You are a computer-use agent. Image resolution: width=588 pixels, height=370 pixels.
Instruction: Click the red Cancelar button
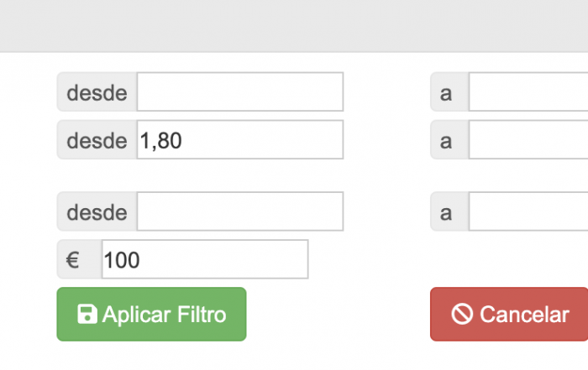(509, 314)
